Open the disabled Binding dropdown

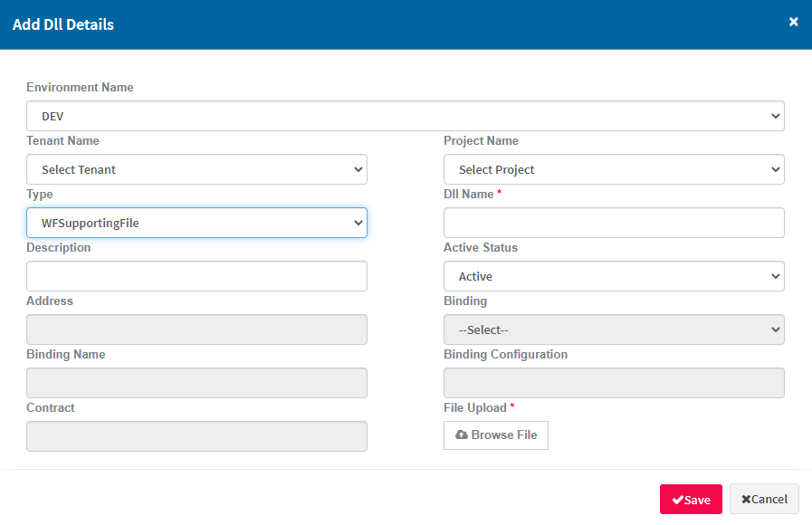pos(614,329)
